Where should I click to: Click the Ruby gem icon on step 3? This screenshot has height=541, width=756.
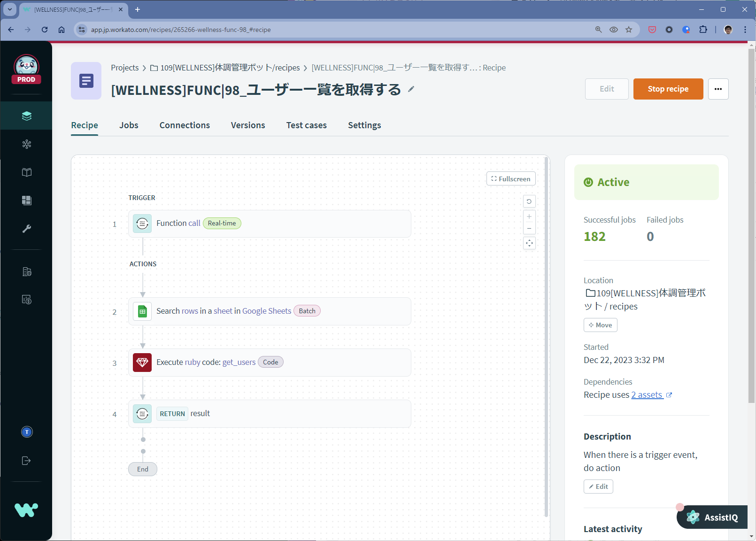(142, 363)
